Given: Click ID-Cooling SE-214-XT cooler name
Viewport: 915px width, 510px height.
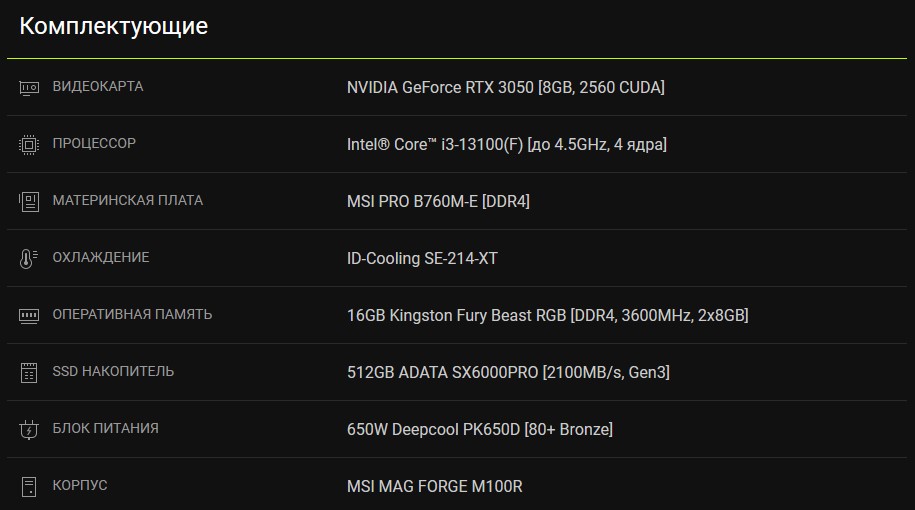Looking at the screenshot, I should pyautogui.click(x=422, y=258).
